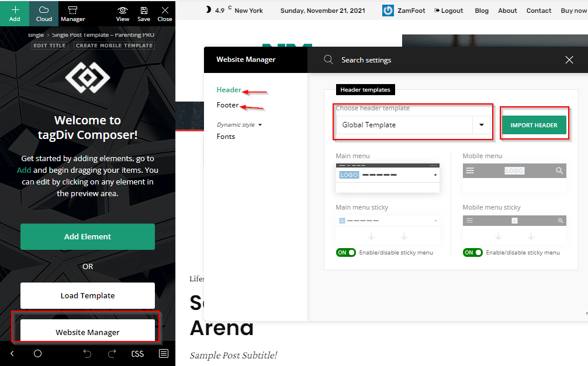The image size is (588, 366).
Task: Click the 'single' breadcrumb
Action: (x=36, y=35)
